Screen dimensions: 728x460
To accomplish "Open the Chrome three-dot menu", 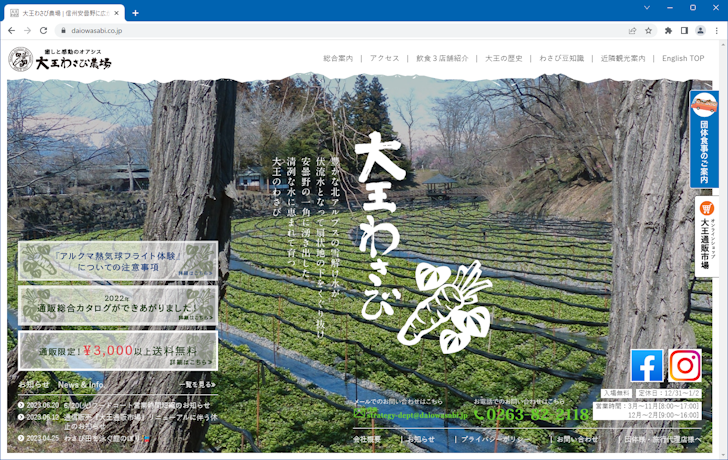I will 716,31.
